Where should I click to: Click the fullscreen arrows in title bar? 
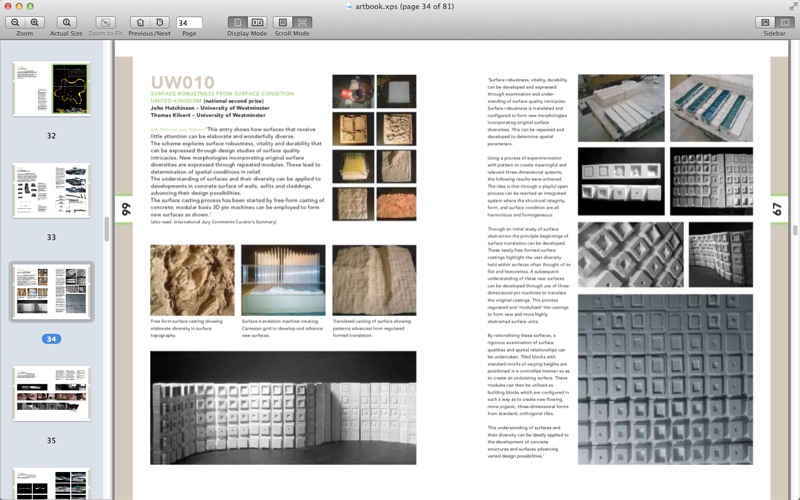click(x=793, y=6)
